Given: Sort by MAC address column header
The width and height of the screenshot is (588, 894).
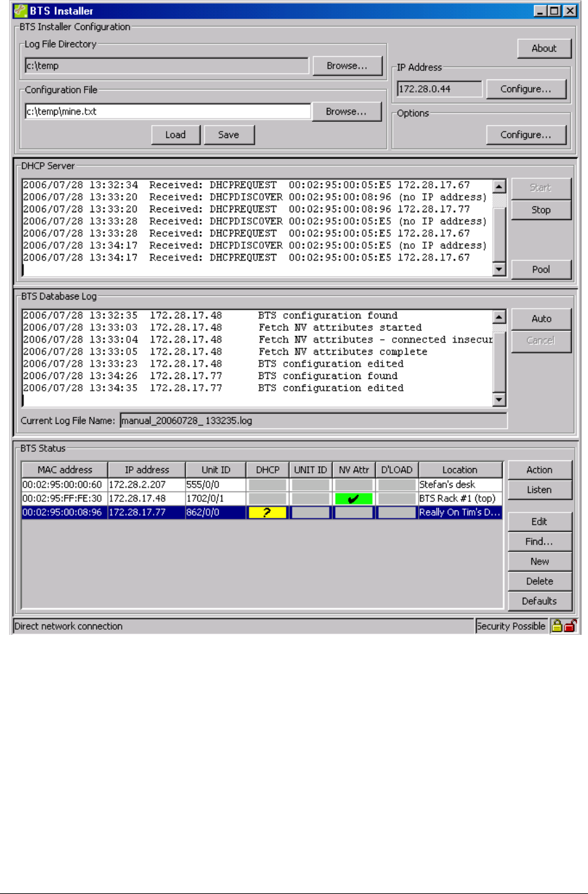Looking at the screenshot, I should [x=64, y=469].
